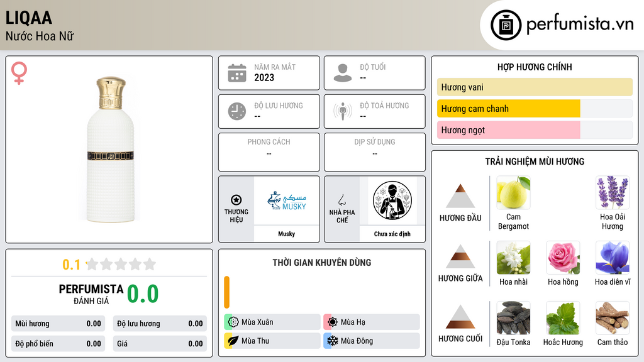644x362 pixels.
Task: Click the Hợp hương chính heading
Action: click(x=535, y=67)
